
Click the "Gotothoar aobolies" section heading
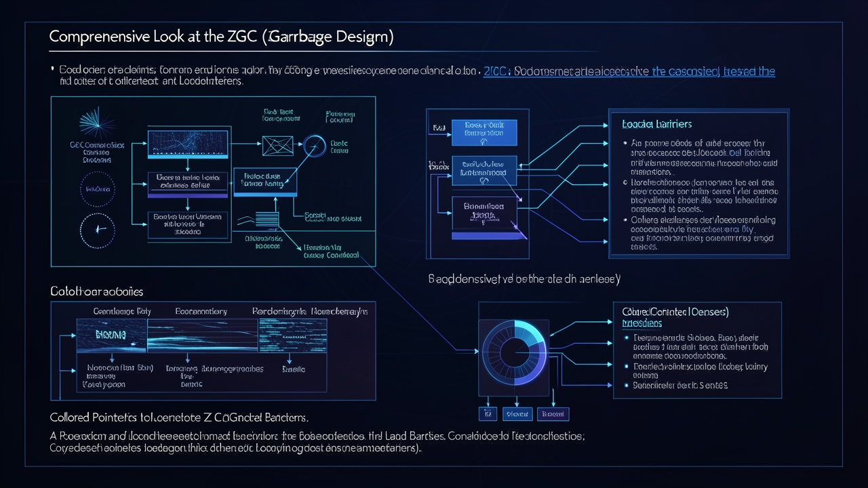96,291
